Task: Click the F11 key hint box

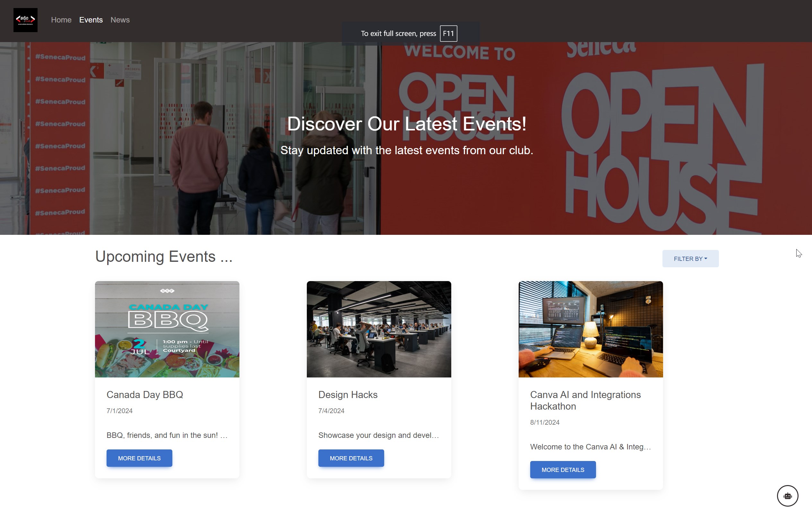Action: (x=448, y=33)
